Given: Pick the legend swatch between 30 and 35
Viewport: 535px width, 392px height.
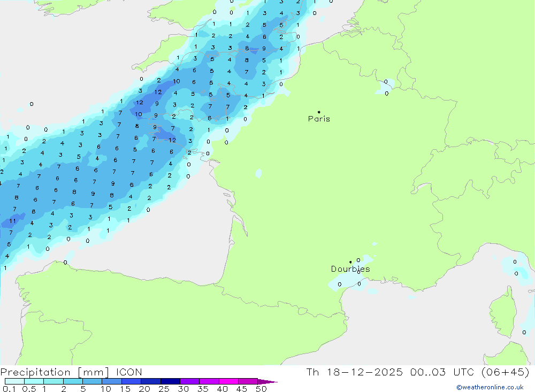Looking at the screenshot, I should tap(190, 381).
